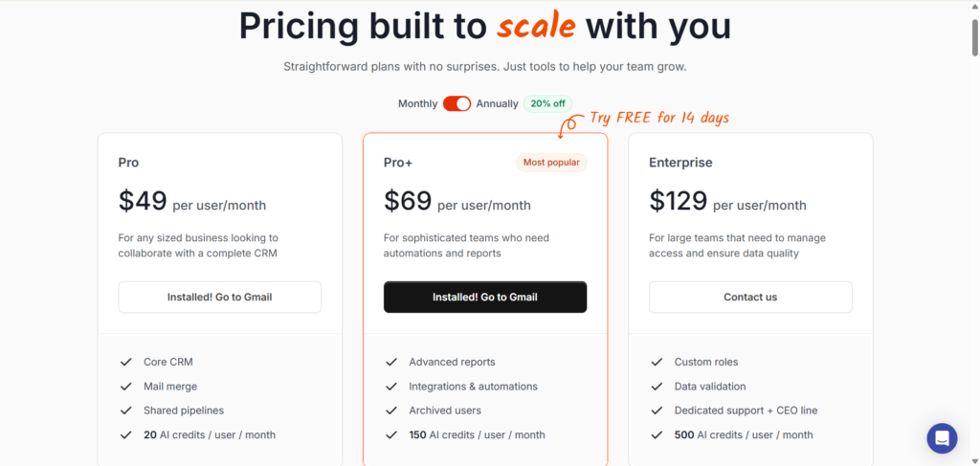Click the checkmark beside Core CRM
980x466 pixels.
click(126, 362)
